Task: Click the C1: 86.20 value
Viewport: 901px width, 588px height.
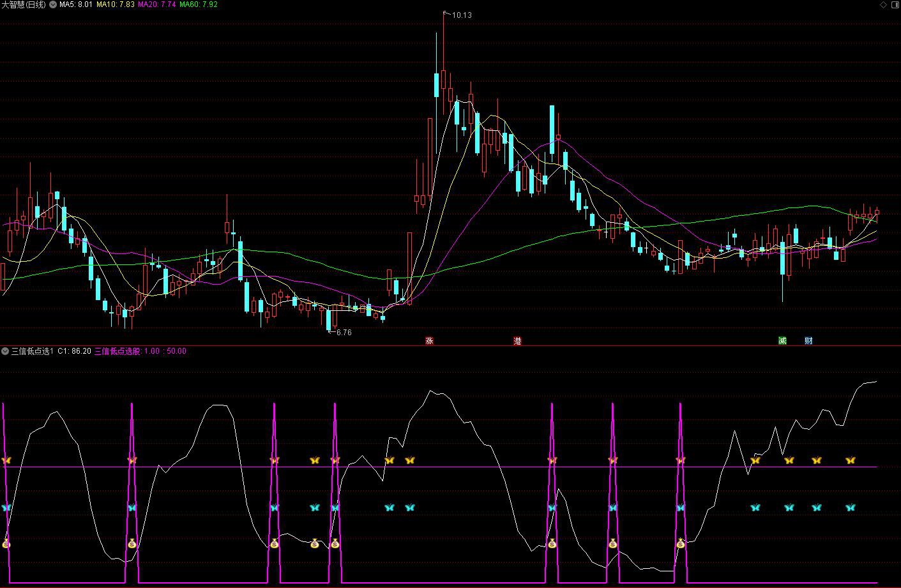Action: [x=75, y=351]
